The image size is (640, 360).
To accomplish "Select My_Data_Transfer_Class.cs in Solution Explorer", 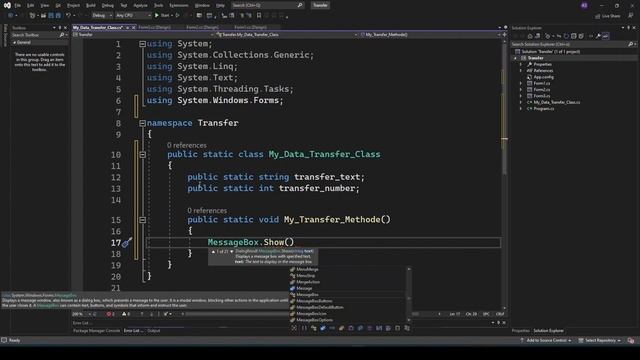I will coord(557,102).
